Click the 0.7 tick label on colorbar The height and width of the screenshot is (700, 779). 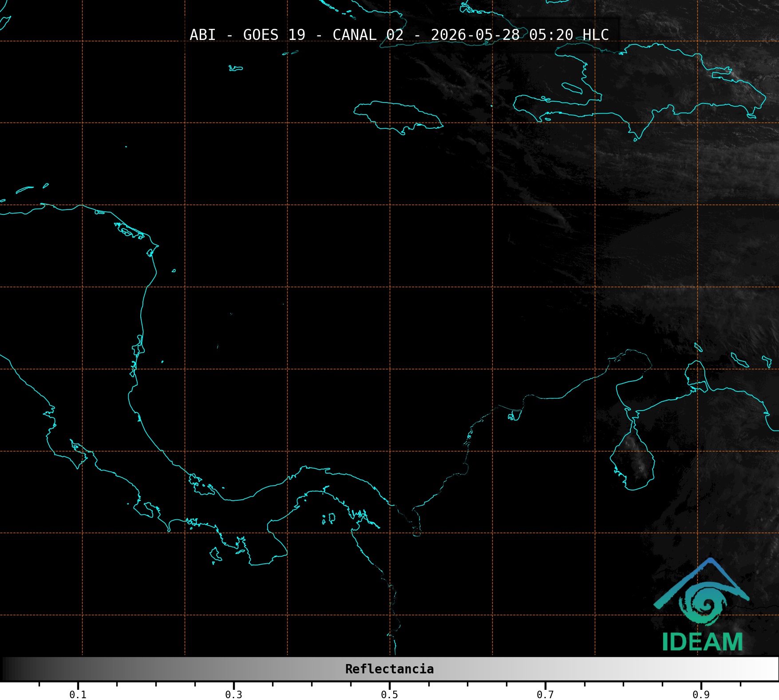(x=545, y=695)
